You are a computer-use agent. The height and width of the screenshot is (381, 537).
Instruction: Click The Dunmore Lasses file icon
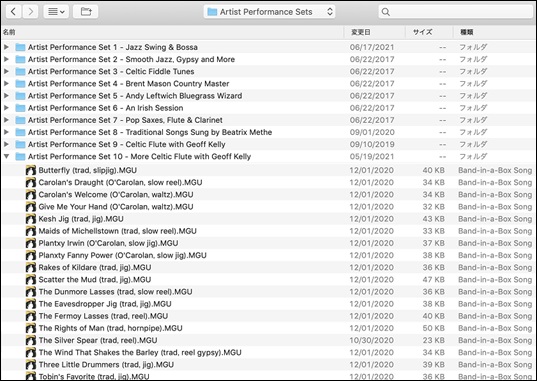(31, 292)
